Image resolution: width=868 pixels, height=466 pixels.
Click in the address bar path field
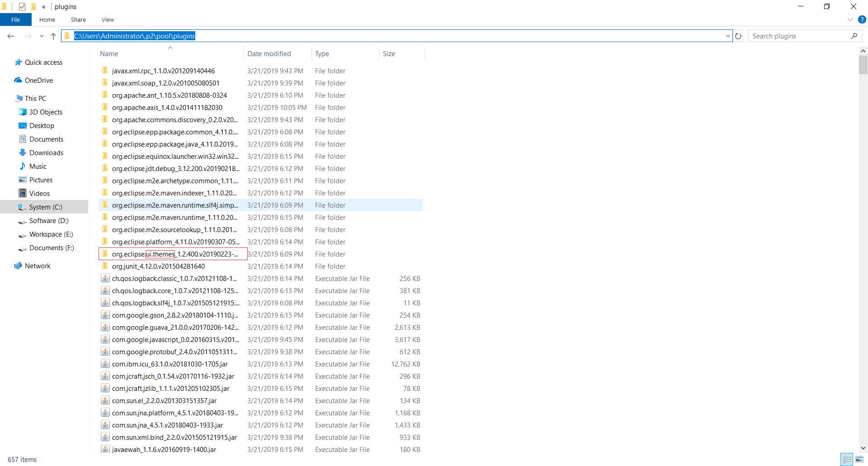[396, 36]
